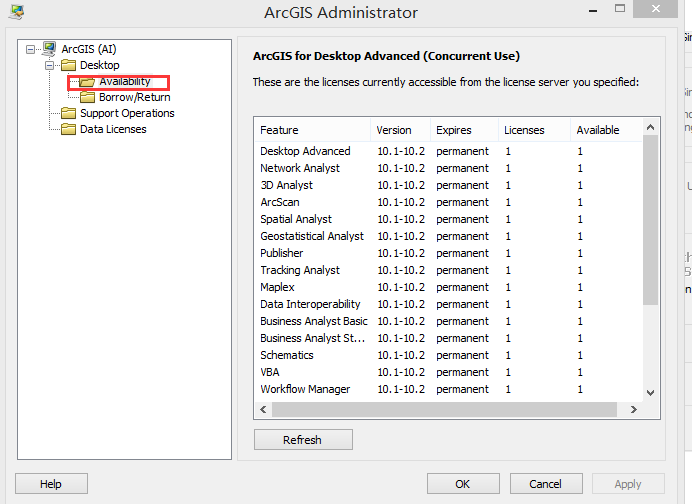Screen dimensions: 692x504
Task: Sort by the Licenses column header
Action: (534, 130)
